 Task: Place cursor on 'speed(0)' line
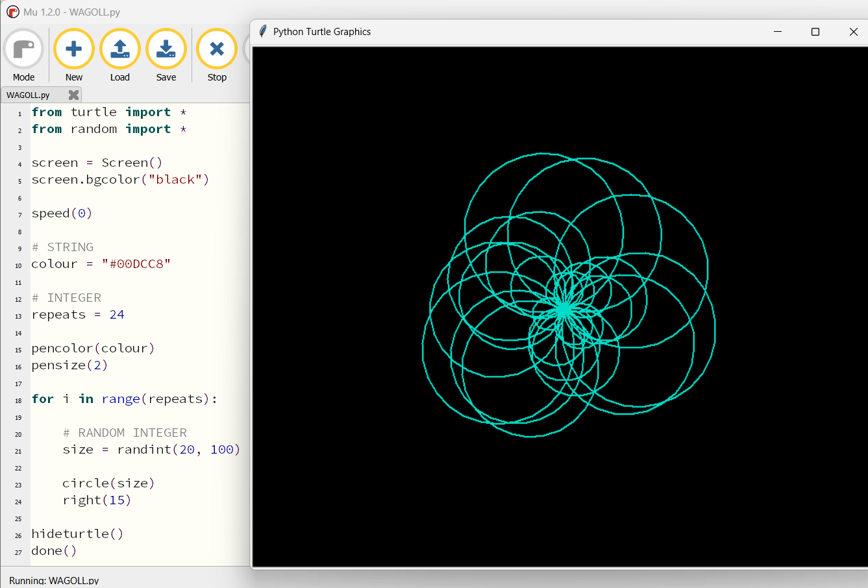click(x=62, y=214)
